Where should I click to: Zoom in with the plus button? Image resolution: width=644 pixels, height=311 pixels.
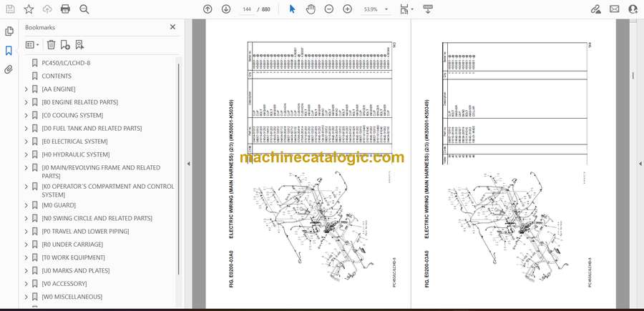pos(348,9)
